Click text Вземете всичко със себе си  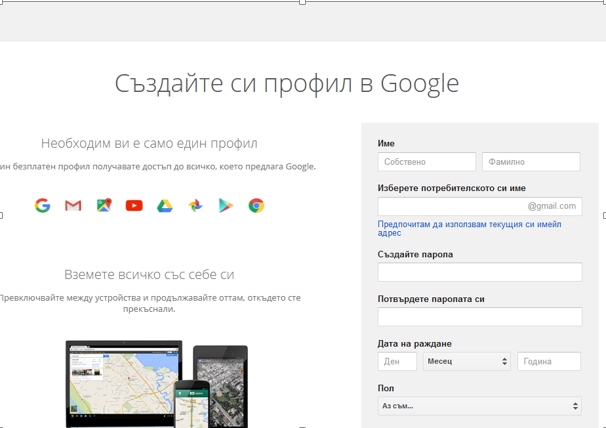coord(149,275)
